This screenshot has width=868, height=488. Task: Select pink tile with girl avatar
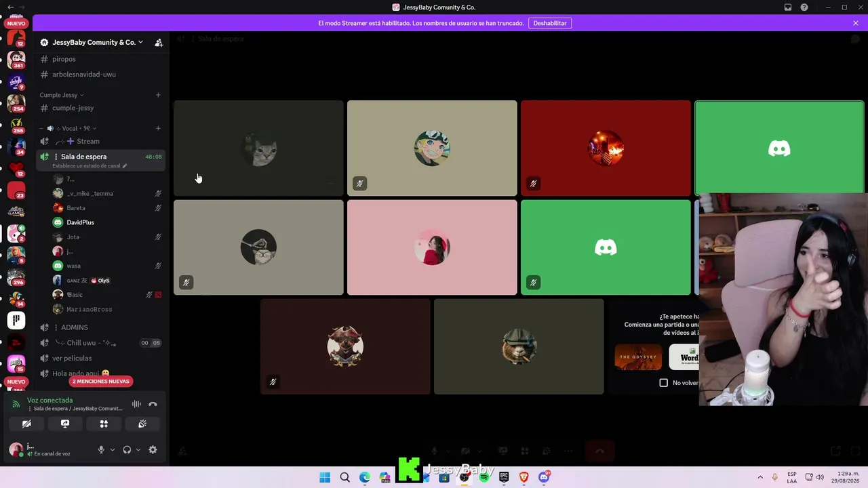pyautogui.click(x=432, y=247)
